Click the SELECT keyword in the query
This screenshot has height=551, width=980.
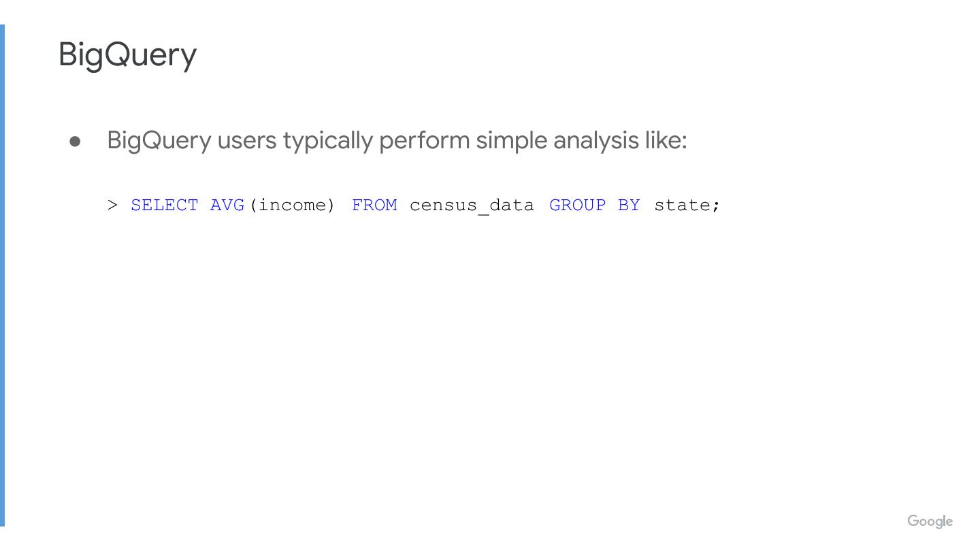164,205
